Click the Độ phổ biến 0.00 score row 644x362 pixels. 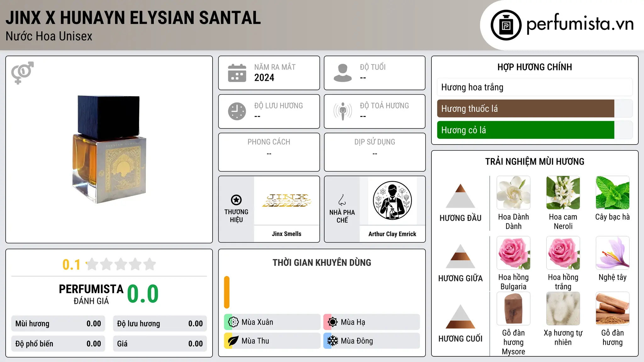click(x=58, y=344)
